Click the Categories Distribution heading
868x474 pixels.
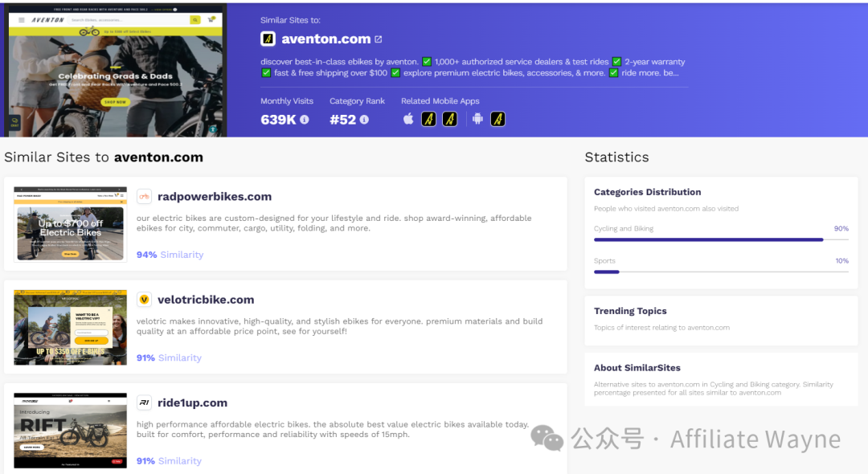point(647,192)
